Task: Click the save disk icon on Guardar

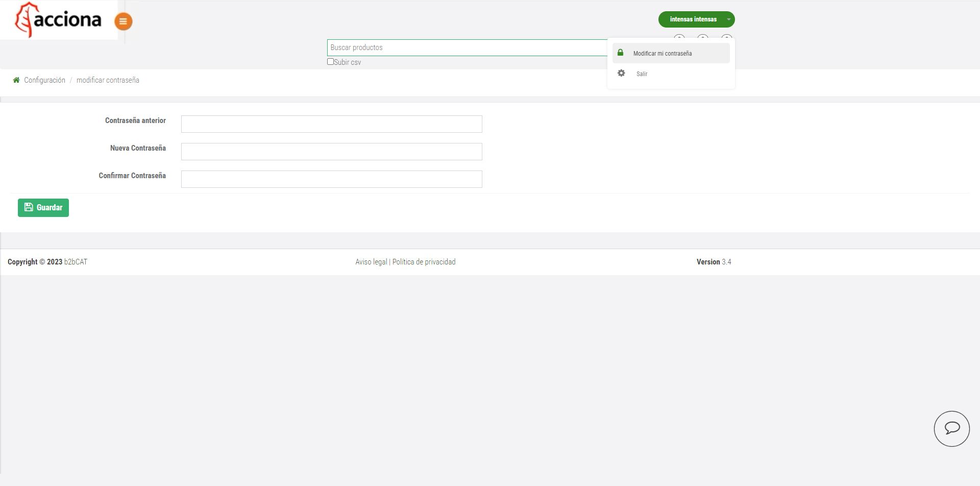Action: point(29,207)
